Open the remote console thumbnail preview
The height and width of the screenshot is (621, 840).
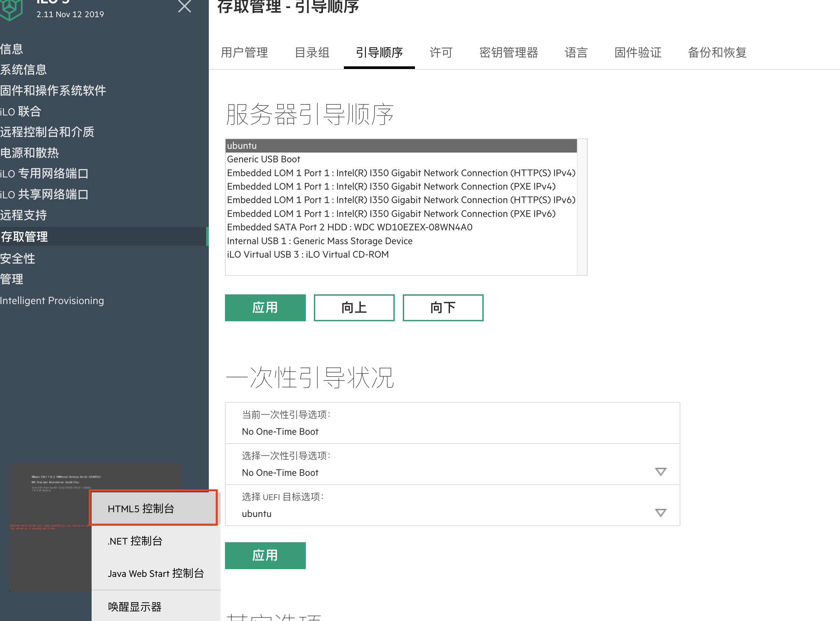coord(49,526)
